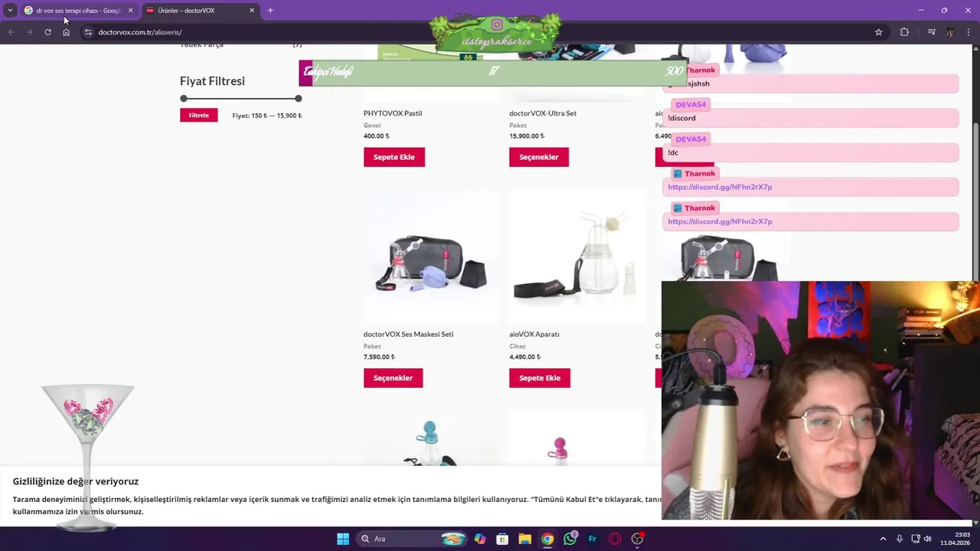Click the !discord chat message
This screenshot has width=980, height=551.
681,118
